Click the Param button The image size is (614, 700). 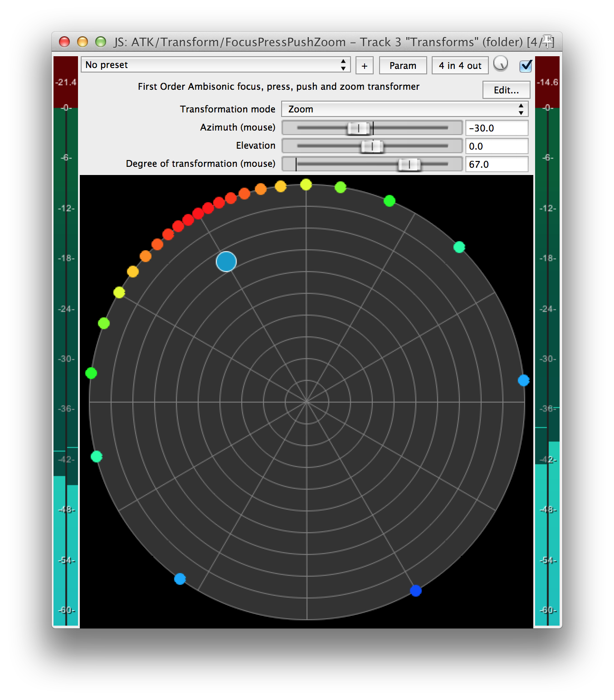[403, 66]
